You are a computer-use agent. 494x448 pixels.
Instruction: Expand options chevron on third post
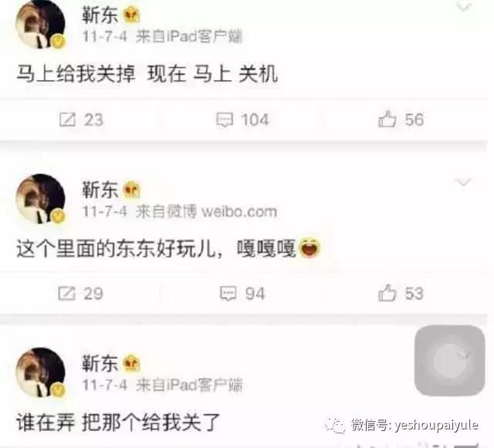pyautogui.click(x=464, y=355)
